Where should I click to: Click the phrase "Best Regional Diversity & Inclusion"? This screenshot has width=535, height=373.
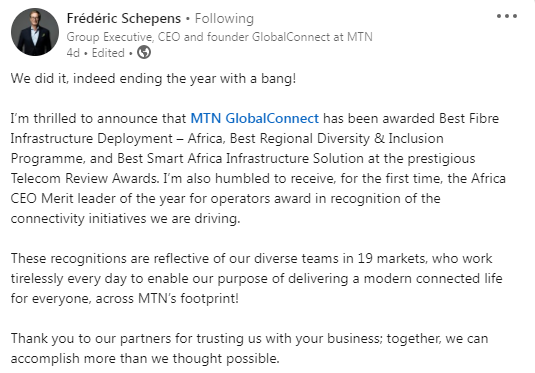336,139
